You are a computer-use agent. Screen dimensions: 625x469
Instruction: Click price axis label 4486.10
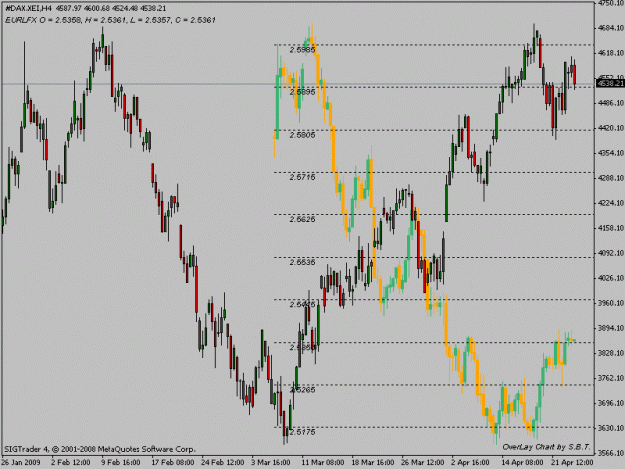coord(611,103)
